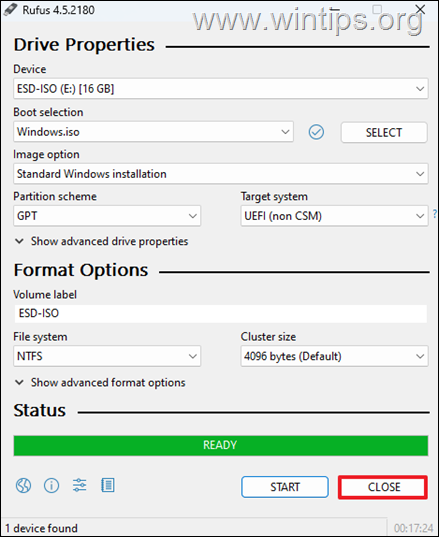
Task: Open the Image option dropdown
Action: click(221, 174)
